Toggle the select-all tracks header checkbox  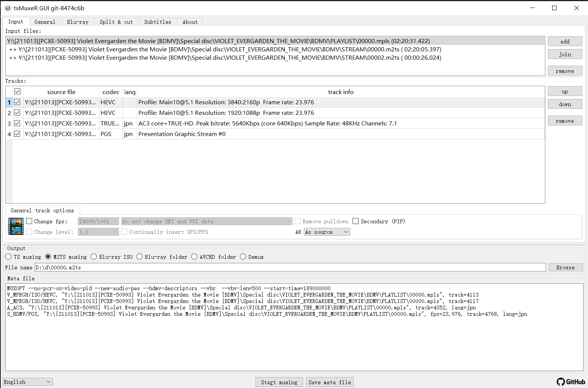point(17,91)
